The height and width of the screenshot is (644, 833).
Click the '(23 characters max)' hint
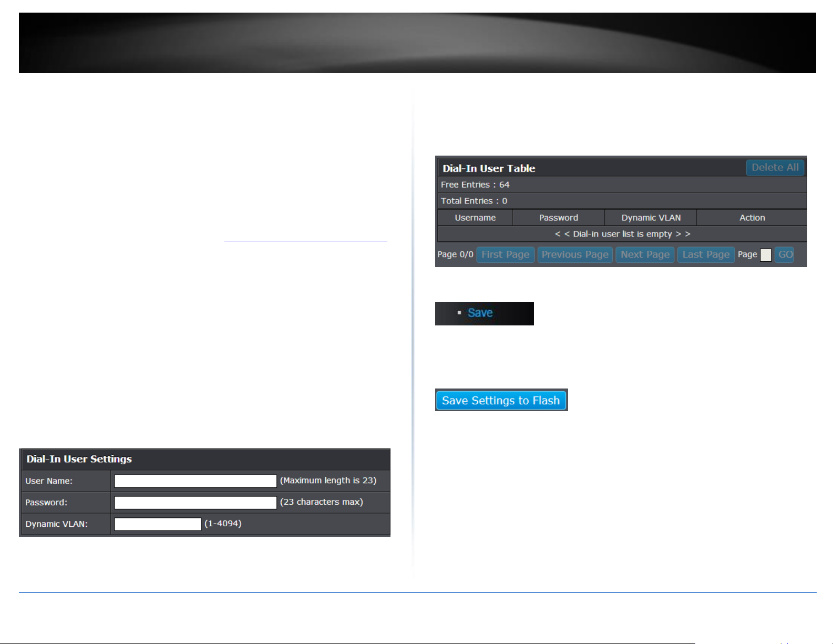click(x=321, y=502)
